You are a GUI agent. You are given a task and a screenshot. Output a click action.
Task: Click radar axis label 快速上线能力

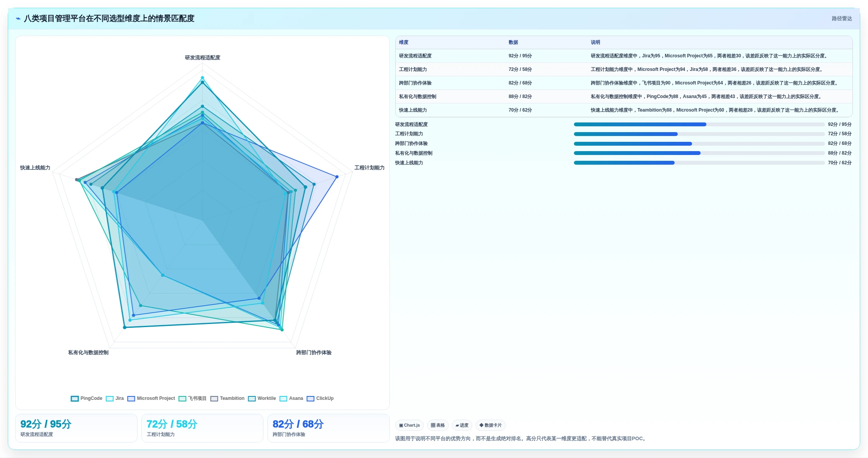(x=35, y=168)
